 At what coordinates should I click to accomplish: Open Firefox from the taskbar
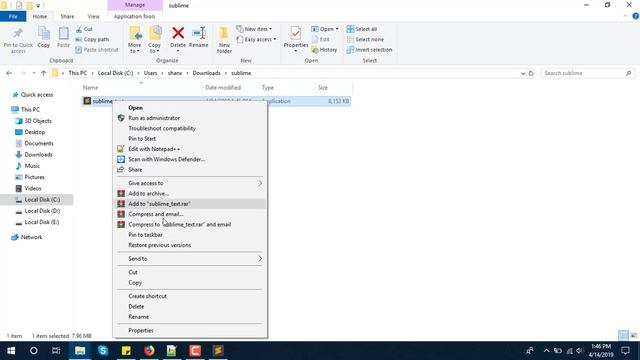click(x=149, y=351)
